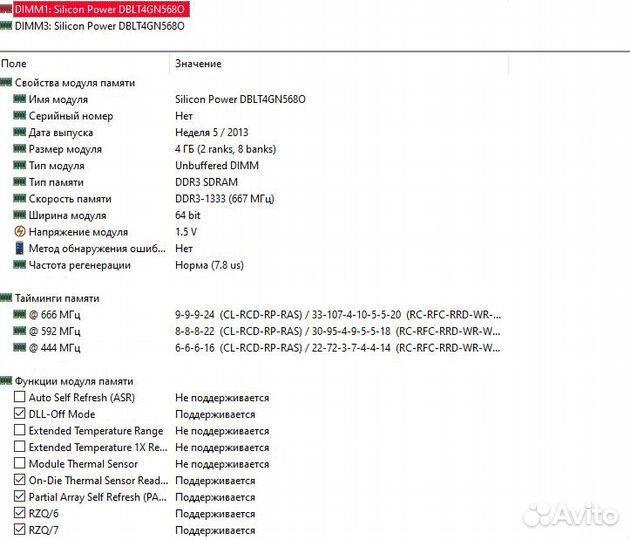
Task: Click memory icon beside DIMM3 entry
Action: 6,26
